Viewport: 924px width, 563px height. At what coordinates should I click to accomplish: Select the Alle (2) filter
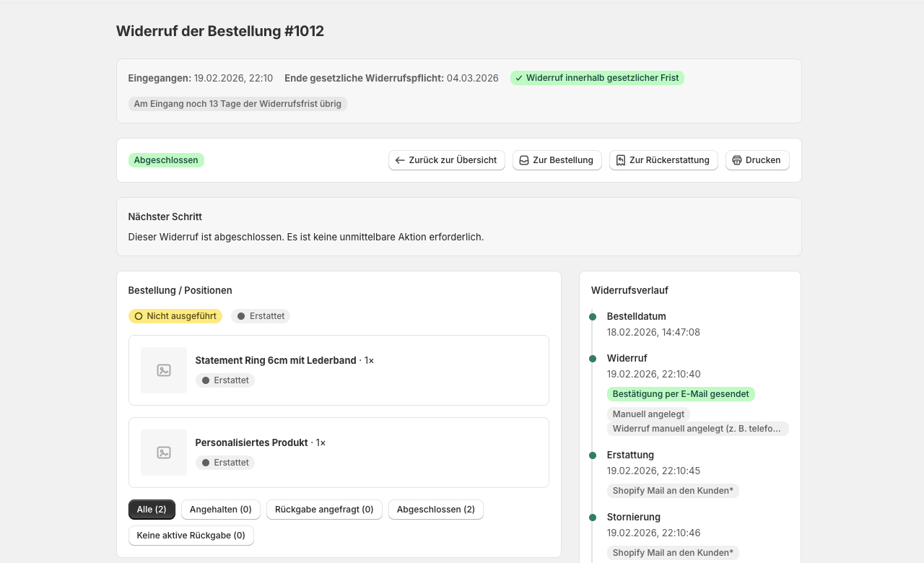pos(152,510)
